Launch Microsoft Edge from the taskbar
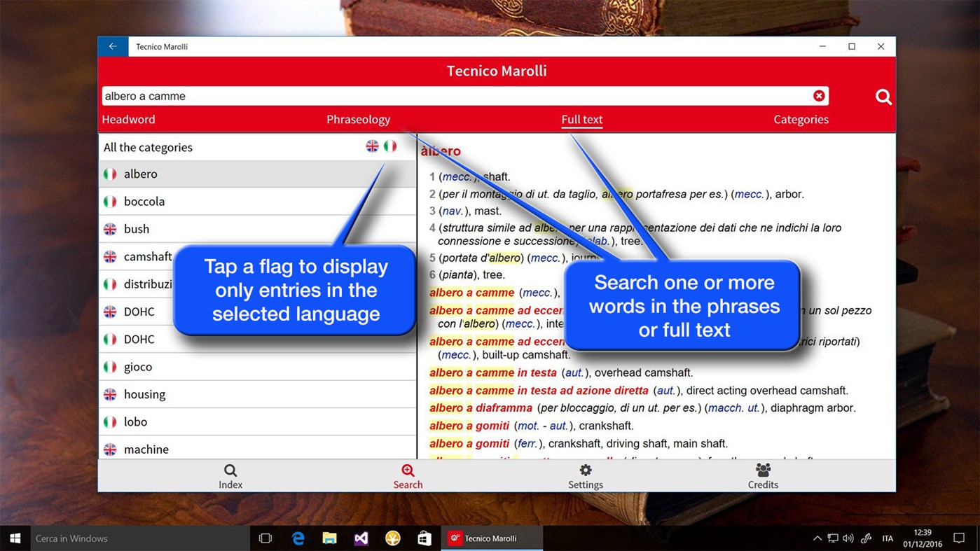 [298, 538]
